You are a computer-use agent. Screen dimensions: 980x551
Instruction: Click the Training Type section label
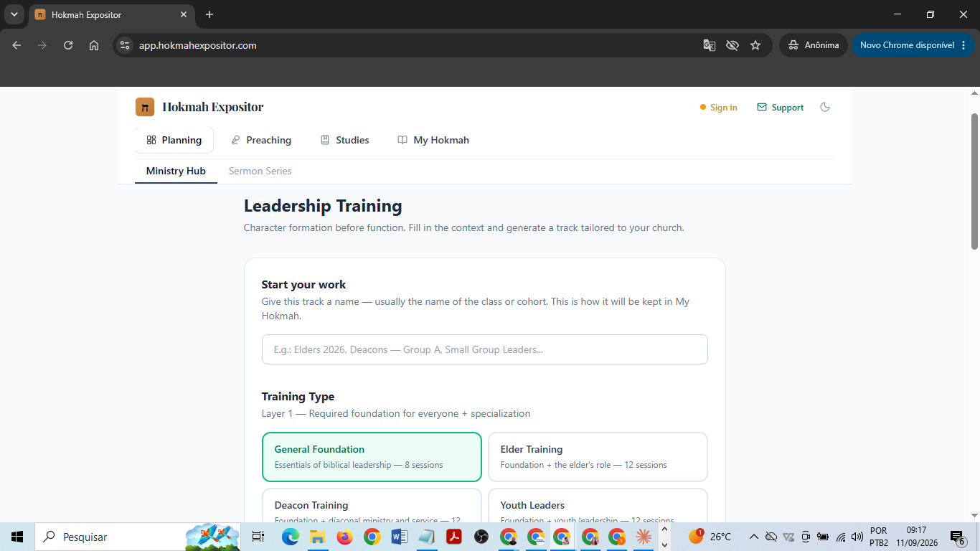[x=298, y=397]
